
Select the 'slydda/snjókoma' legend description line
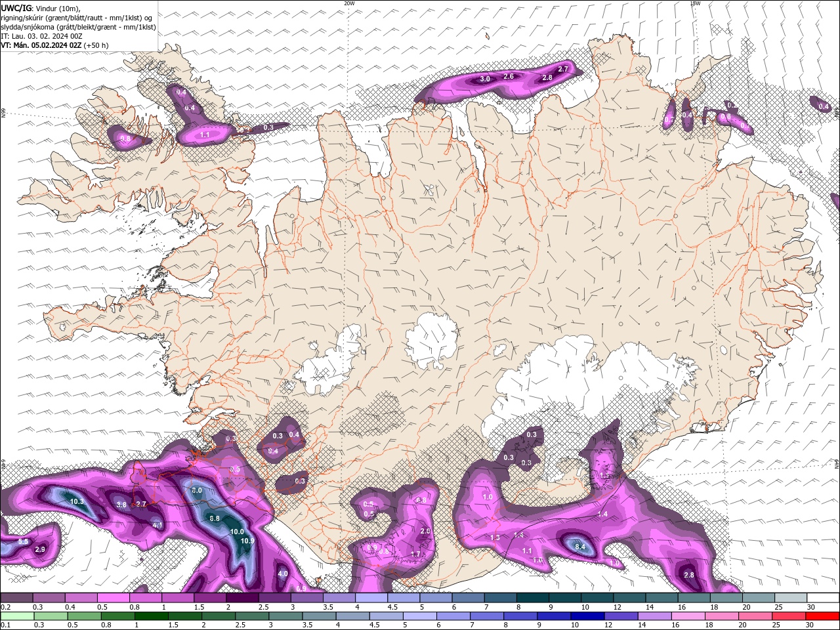click(x=79, y=27)
